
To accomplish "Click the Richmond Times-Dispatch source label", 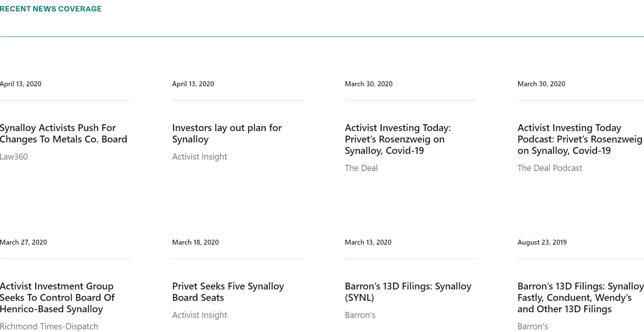I will (x=49, y=326).
